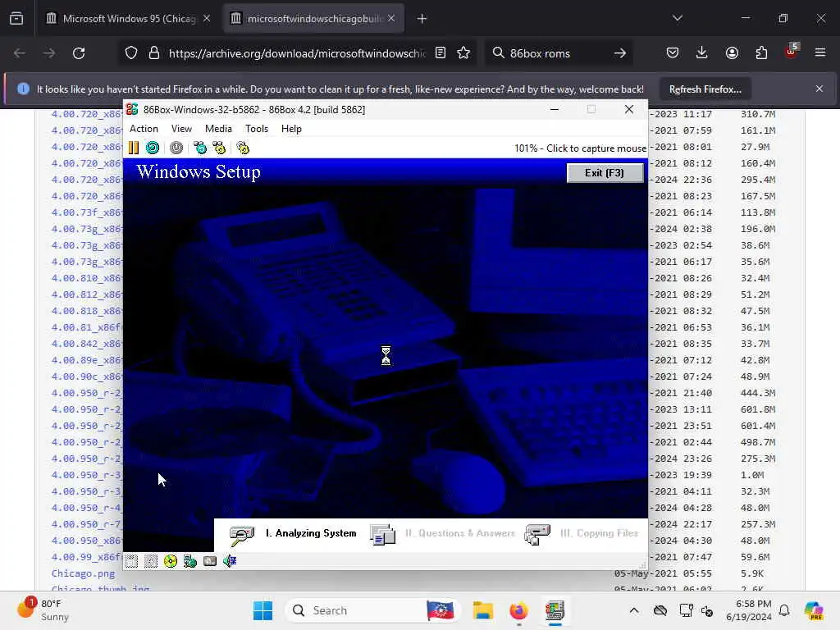Open the Windows Start menu
Screen dimensions: 840x630
[262, 610]
